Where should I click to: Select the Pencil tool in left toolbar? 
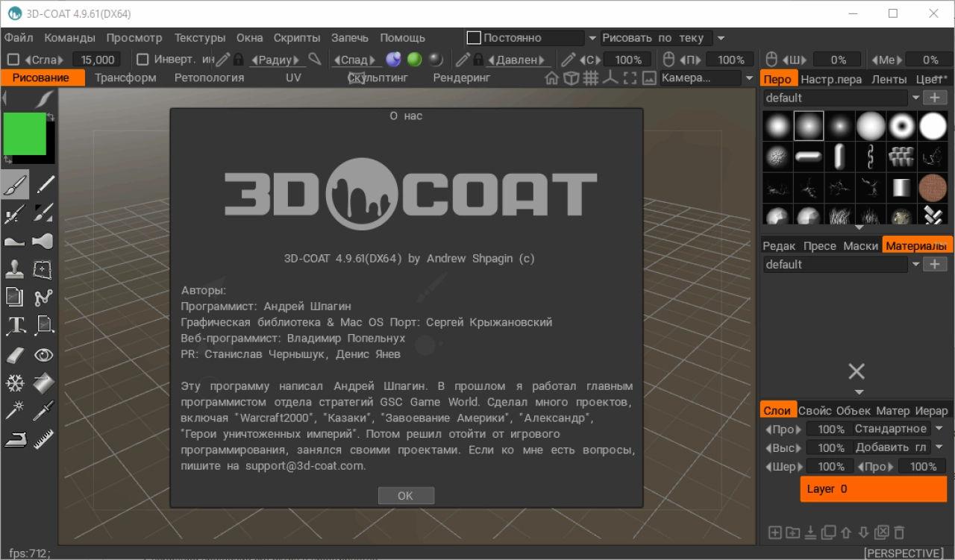pos(44,185)
